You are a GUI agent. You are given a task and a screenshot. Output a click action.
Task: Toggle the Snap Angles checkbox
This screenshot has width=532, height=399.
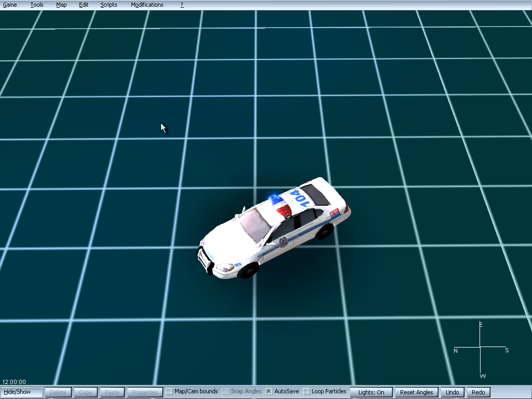pos(225,392)
